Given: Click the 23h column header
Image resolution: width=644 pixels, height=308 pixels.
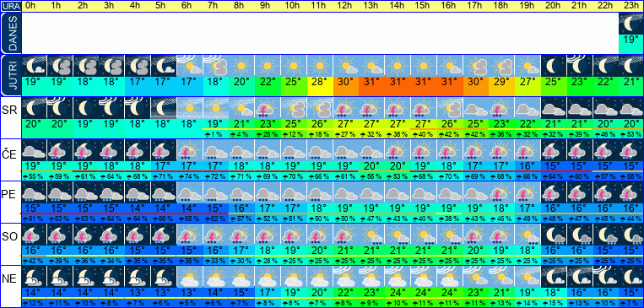Looking at the screenshot, I should 630,6.
